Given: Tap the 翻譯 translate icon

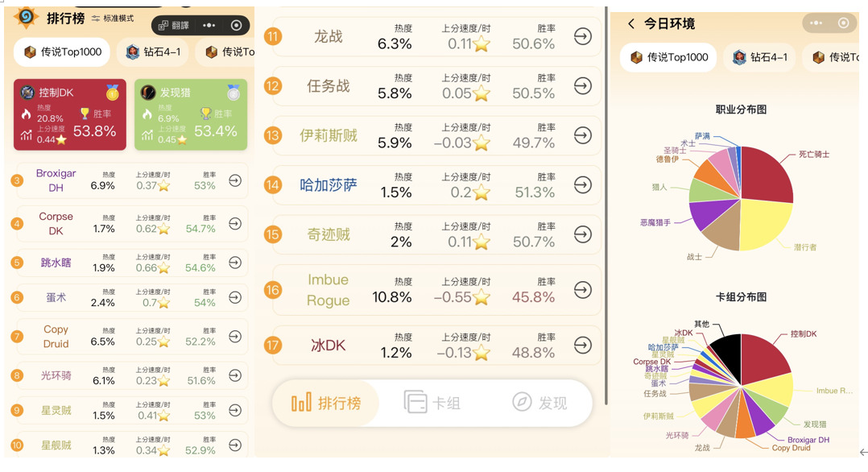Looking at the screenshot, I should (x=172, y=25).
